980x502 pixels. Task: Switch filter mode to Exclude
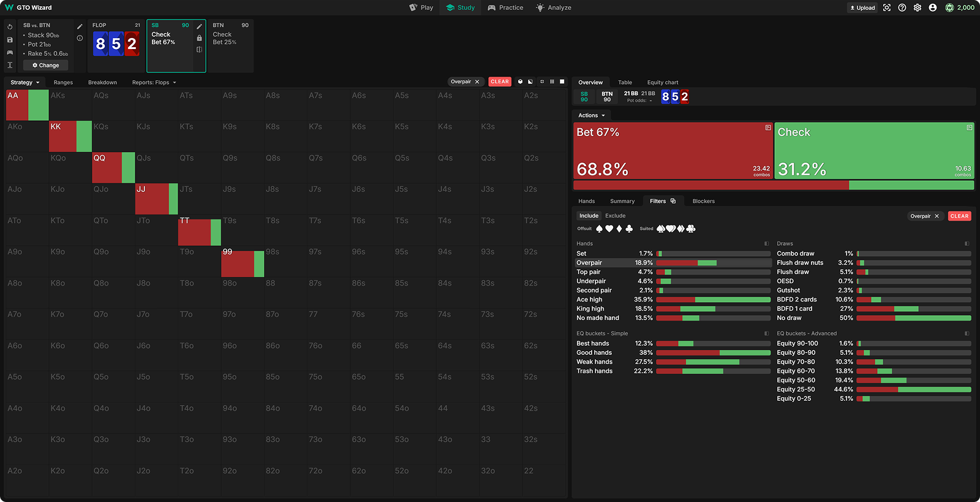pyautogui.click(x=615, y=216)
